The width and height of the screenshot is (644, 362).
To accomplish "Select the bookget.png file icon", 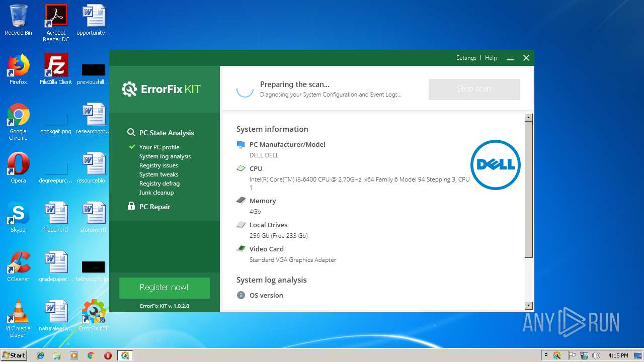I will (x=56, y=122).
